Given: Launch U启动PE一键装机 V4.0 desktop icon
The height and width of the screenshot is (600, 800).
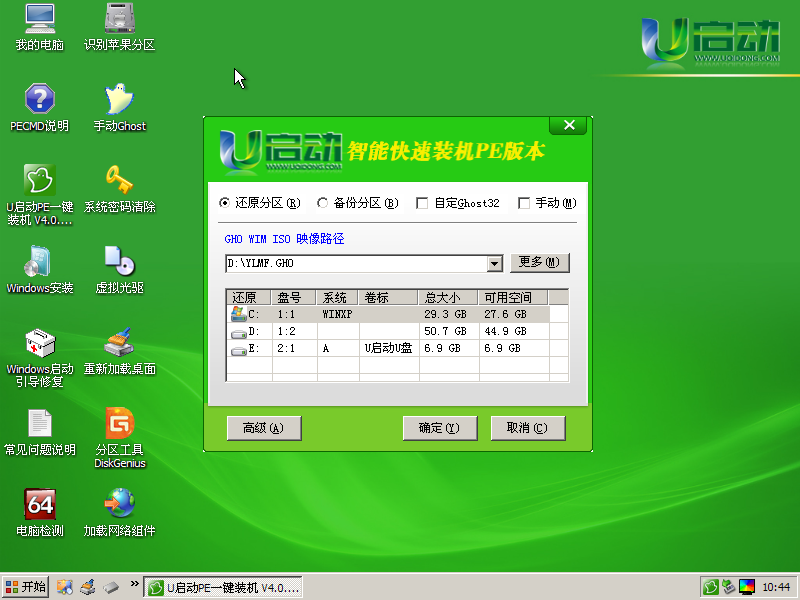Looking at the screenshot, I should [40, 194].
